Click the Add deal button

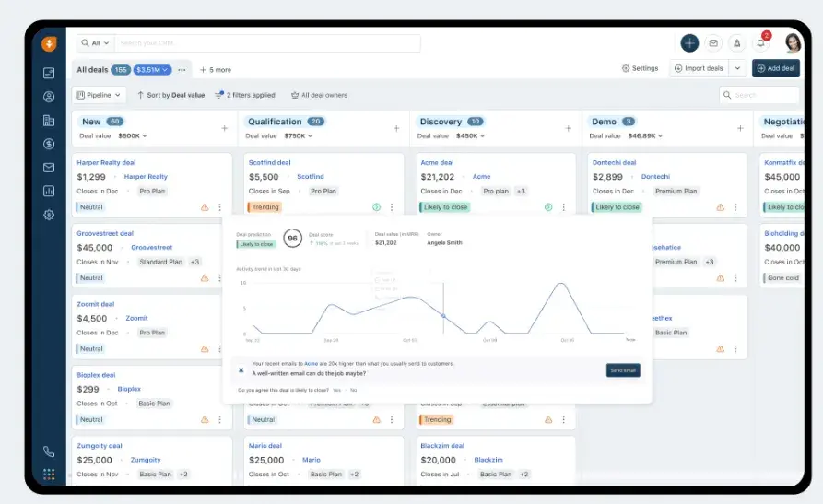point(776,68)
